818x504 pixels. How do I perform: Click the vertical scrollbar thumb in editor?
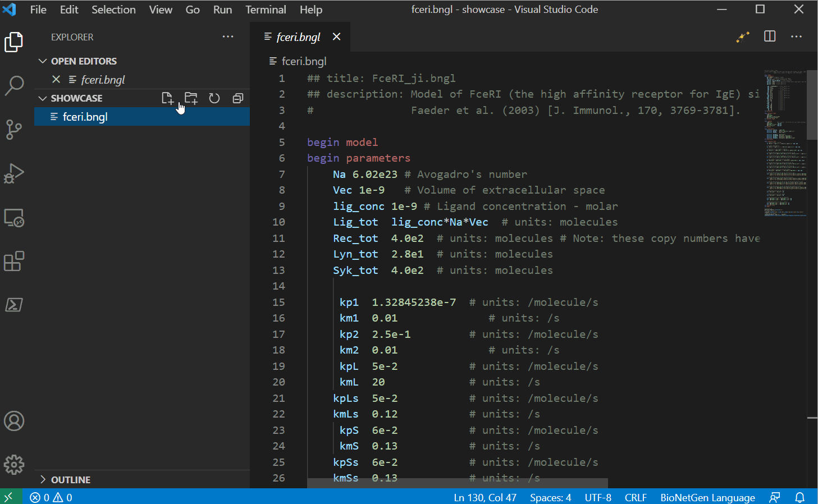pos(812,104)
